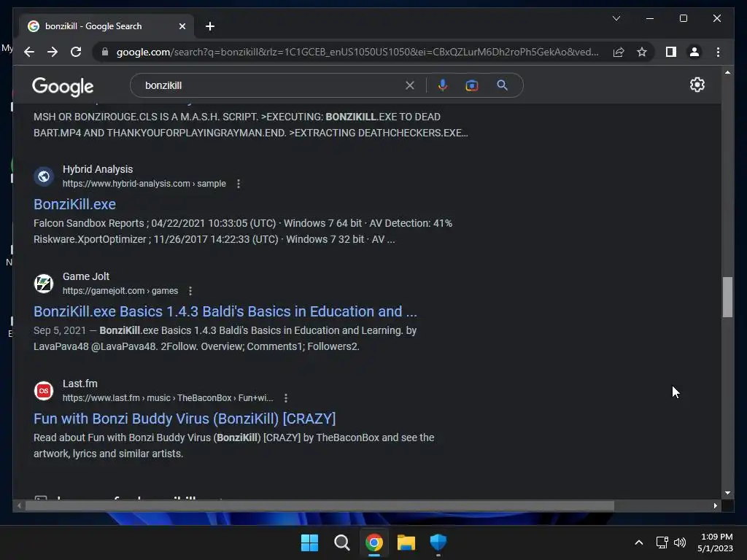This screenshot has height=560, width=747.
Task: Click the Game Jolt site favicon
Action: [x=43, y=284]
